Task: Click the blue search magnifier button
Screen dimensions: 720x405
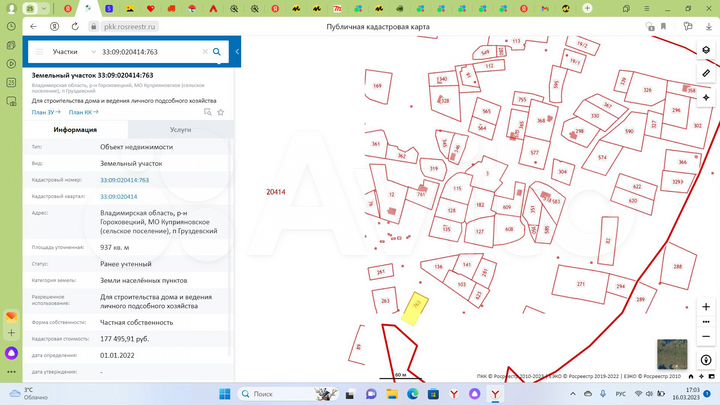Action: 217,52
